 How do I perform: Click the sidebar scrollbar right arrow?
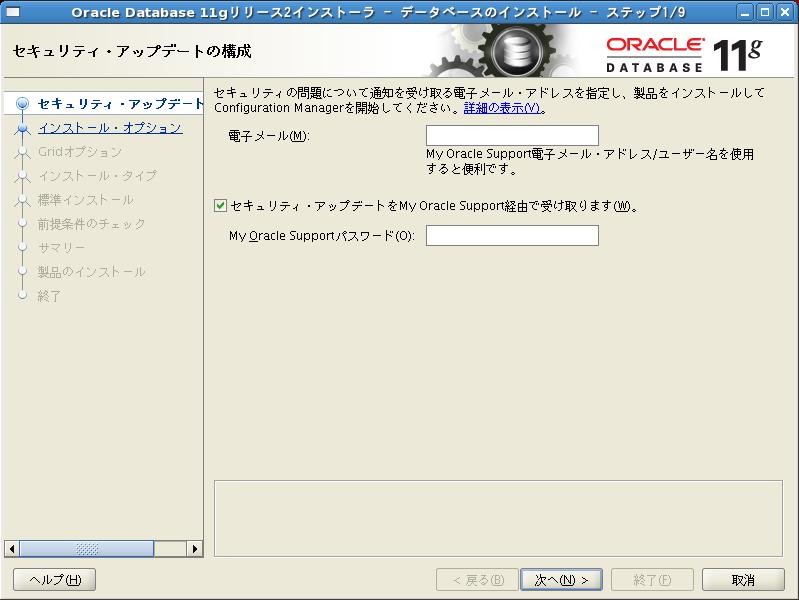(195, 549)
